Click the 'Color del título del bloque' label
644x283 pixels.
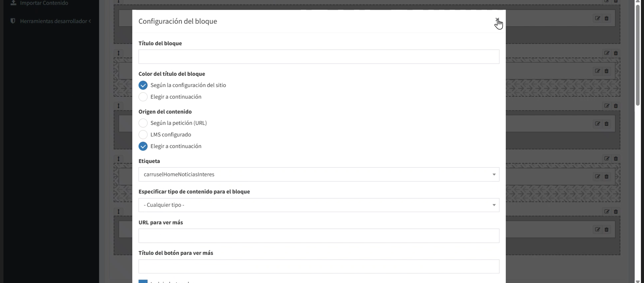[172, 74]
